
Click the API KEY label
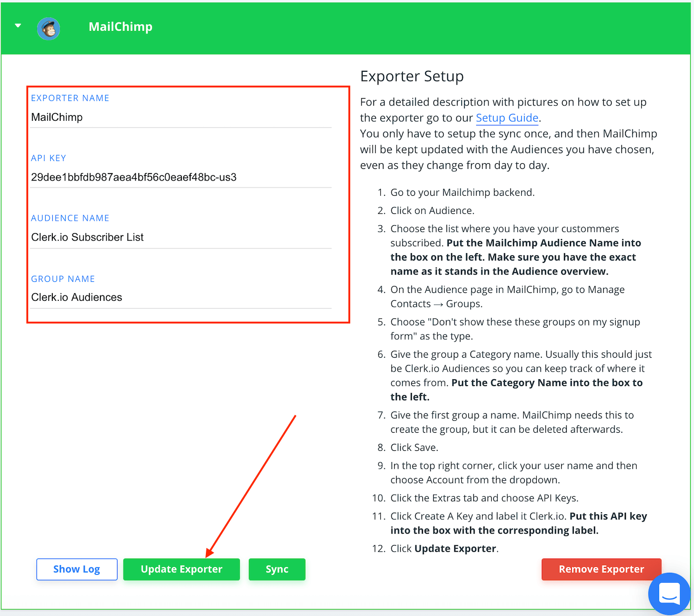[49, 158]
